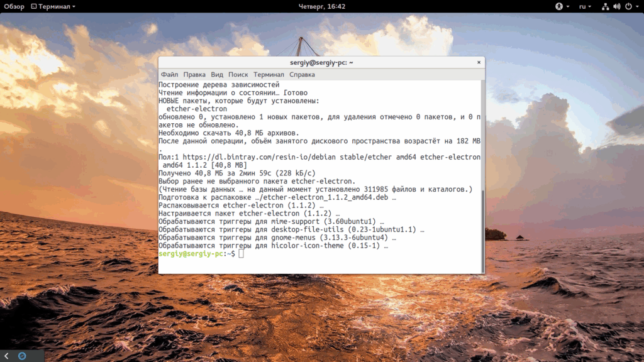Click the line 'Выбор ранее не выбранного пакета'
Image resolution: width=644 pixels, height=362 pixels.
[257, 182]
